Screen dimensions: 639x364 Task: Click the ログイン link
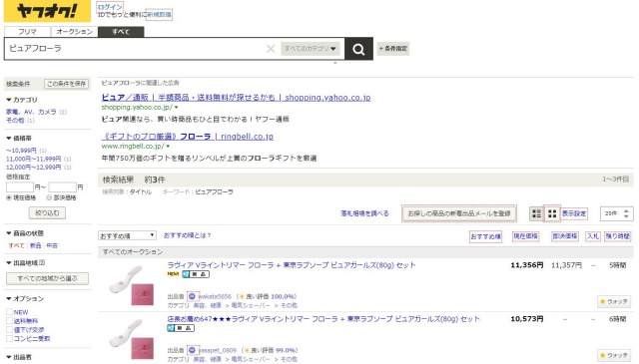pos(110,7)
